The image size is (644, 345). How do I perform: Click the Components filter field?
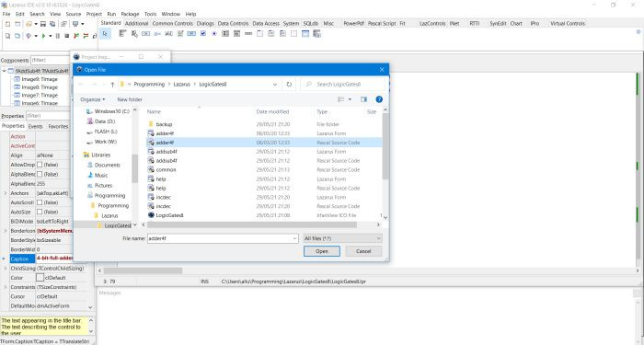50,60
